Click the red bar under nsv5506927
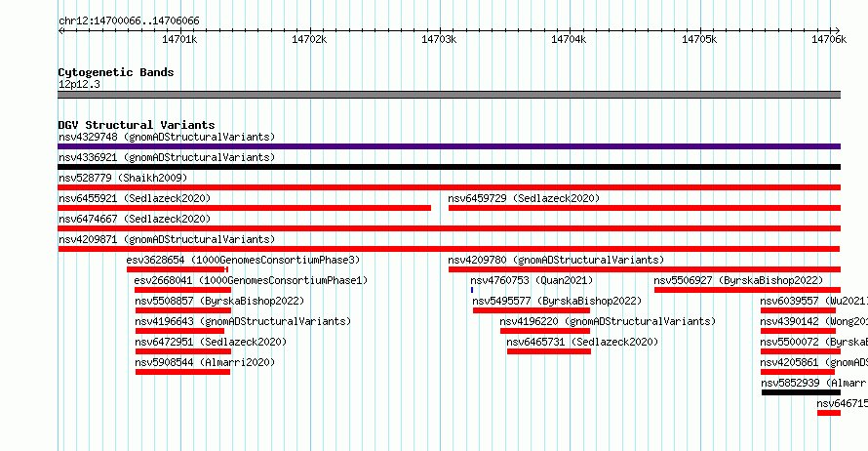Viewport: 868px width, 451px height. [747, 290]
